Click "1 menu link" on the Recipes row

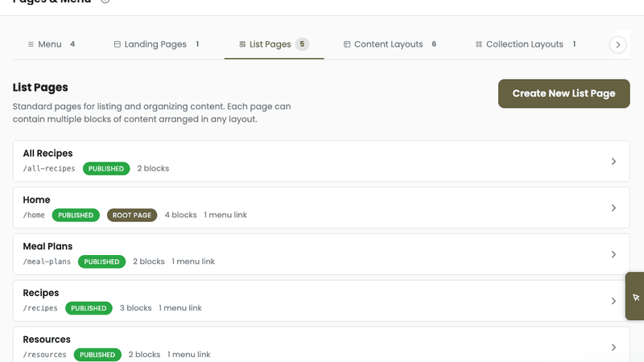[180, 308]
